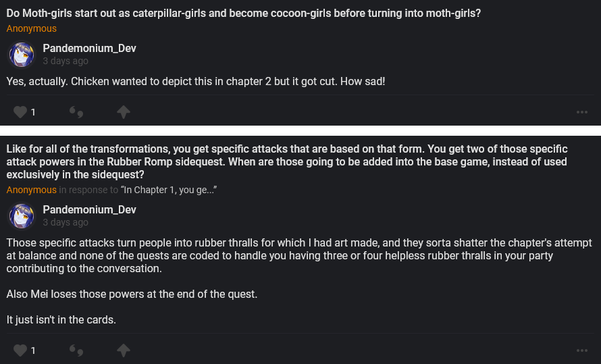The width and height of the screenshot is (601, 364).
Task: Click Pandemonium_Dev username in the first answer
Action: pos(89,49)
